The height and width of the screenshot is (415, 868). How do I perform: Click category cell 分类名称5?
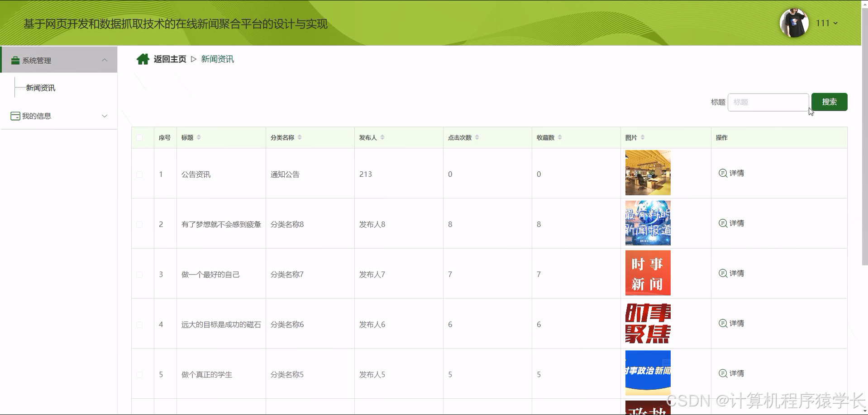coord(287,375)
